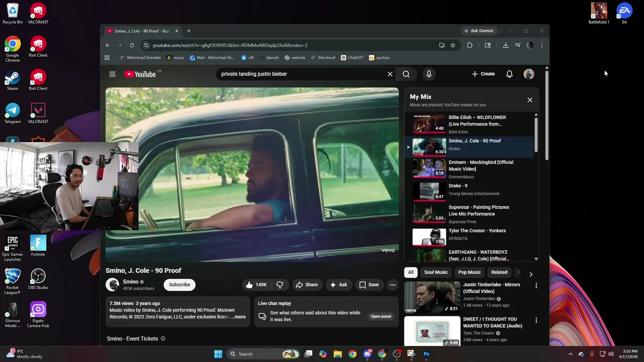Clear the YouTube search text
The height and width of the screenshot is (362, 644).
(x=390, y=74)
